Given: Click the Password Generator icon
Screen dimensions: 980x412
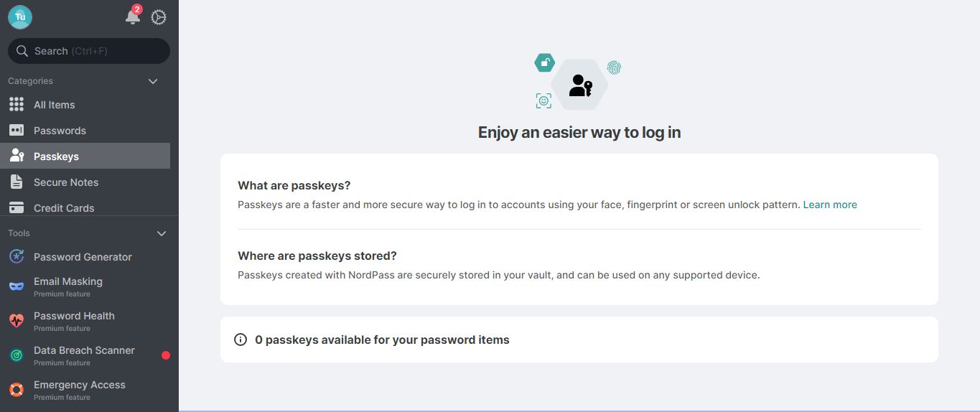Looking at the screenshot, I should click(x=17, y=257).
